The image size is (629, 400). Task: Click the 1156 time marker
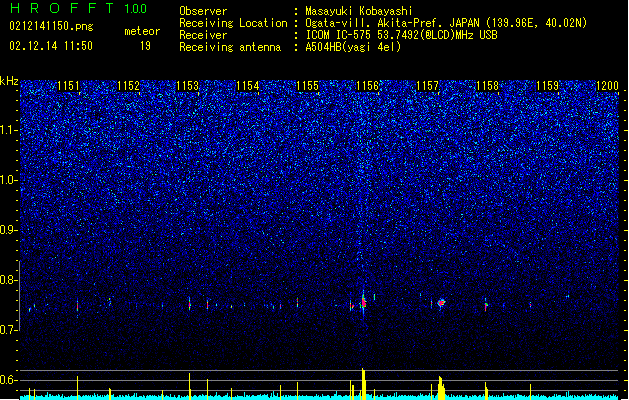point(367,86)
